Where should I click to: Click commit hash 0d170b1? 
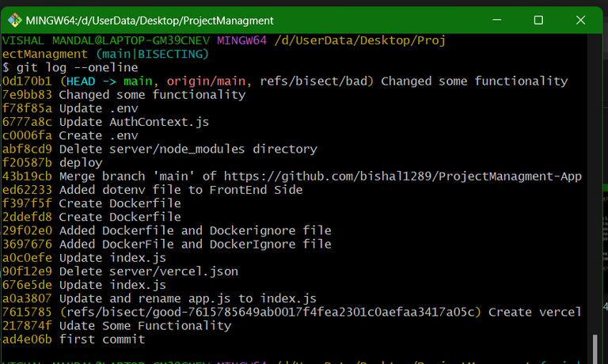27,81
